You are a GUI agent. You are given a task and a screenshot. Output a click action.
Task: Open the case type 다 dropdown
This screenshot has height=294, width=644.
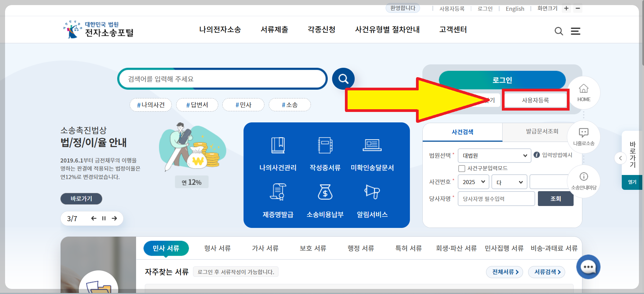[x=509, y=182]
